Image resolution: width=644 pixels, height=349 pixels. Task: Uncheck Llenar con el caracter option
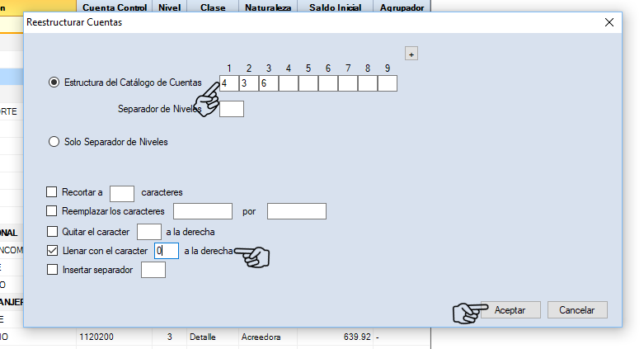pyautogui.click(x=53, y=250)
